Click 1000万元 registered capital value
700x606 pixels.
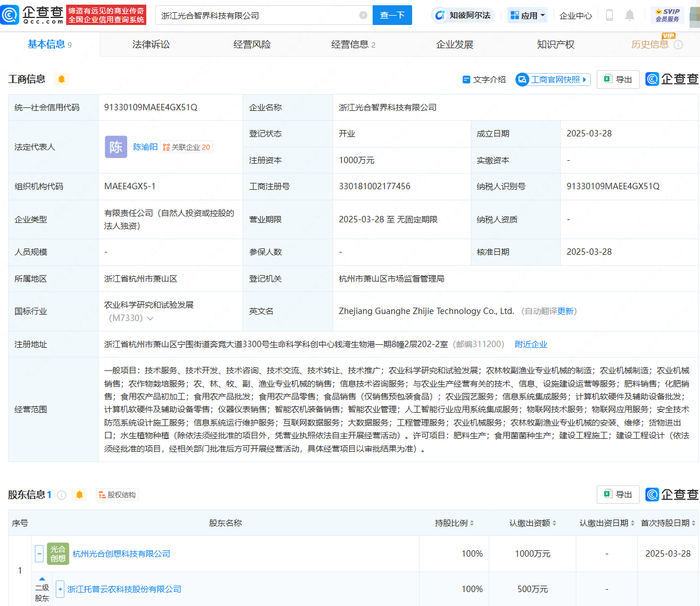pos(356,160)
